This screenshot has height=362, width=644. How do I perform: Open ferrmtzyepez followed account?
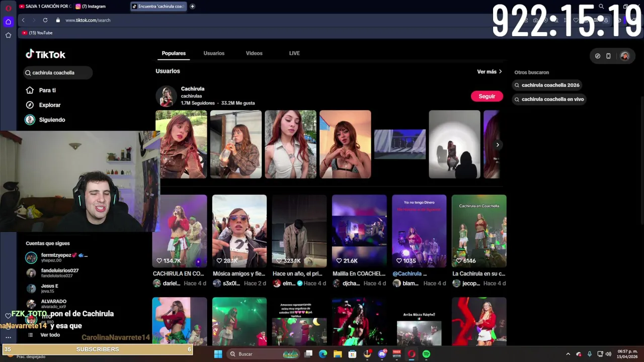[56, 257]
